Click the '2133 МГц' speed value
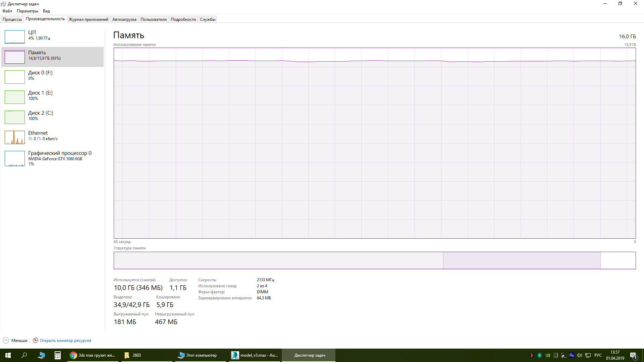The width and height of the screenshot is (644, 362). coord(265,280)
